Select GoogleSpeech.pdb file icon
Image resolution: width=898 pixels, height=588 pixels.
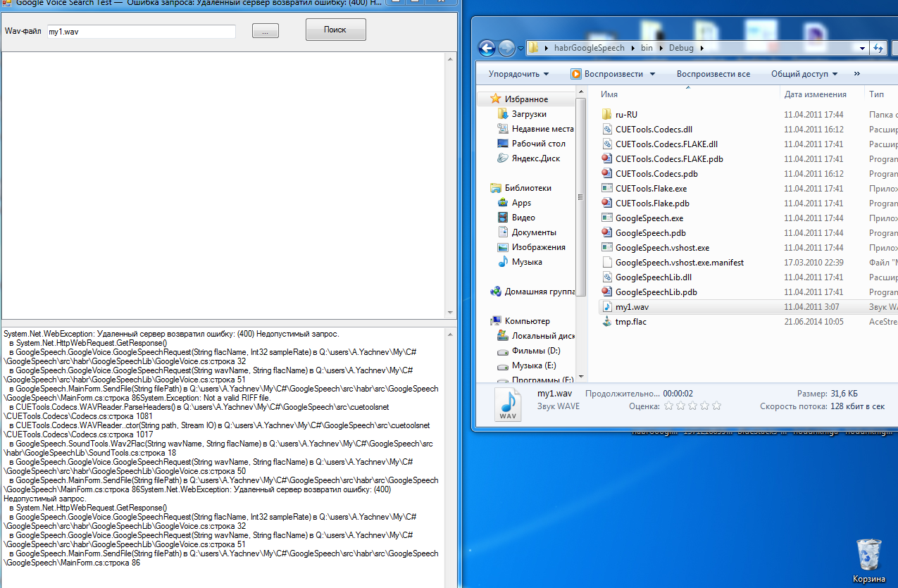pos(607,232)
